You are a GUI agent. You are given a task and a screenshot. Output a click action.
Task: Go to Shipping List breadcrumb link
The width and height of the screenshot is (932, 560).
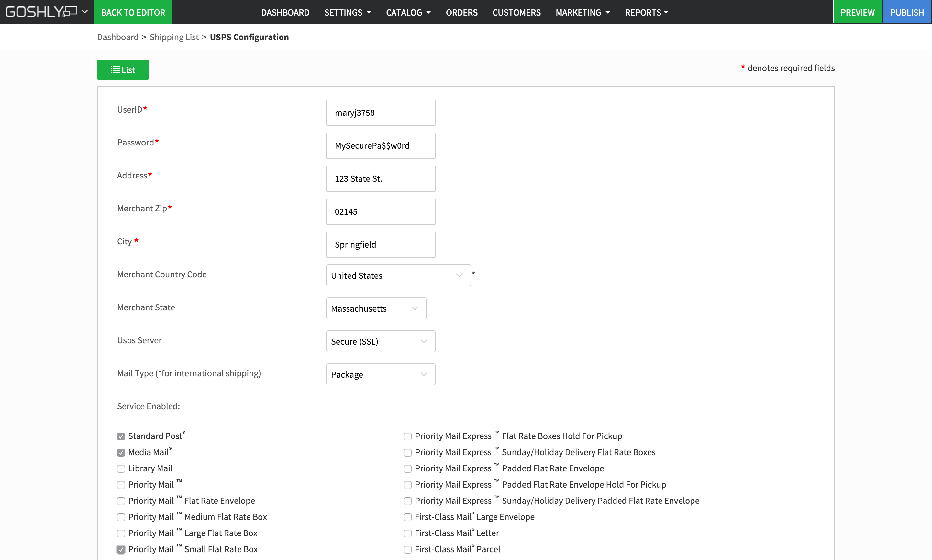(174, 37)
